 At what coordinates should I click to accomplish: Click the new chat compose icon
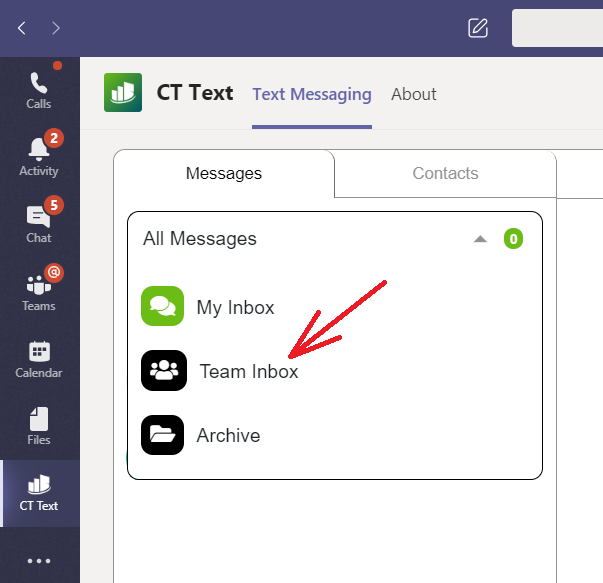(x=478, y=28)
